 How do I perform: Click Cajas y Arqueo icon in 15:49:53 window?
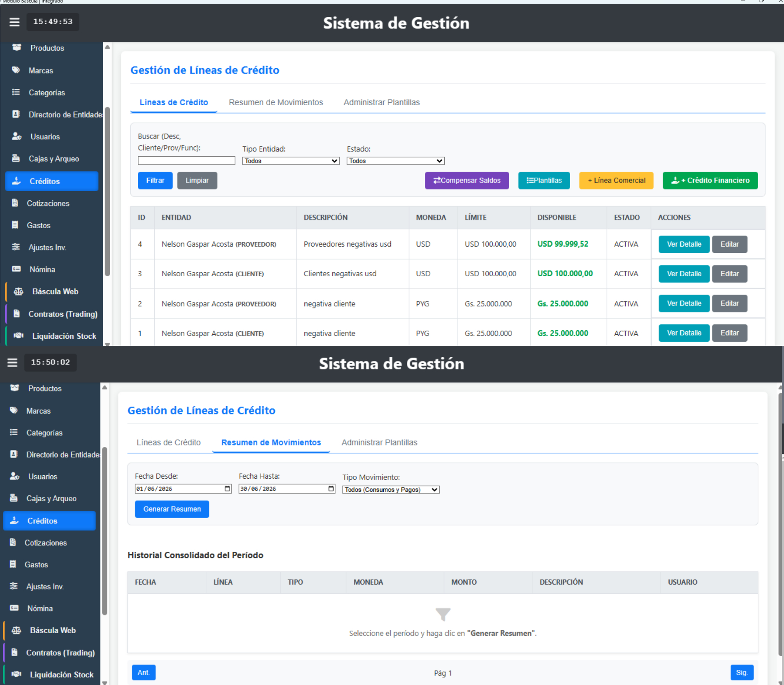[16, 159]
